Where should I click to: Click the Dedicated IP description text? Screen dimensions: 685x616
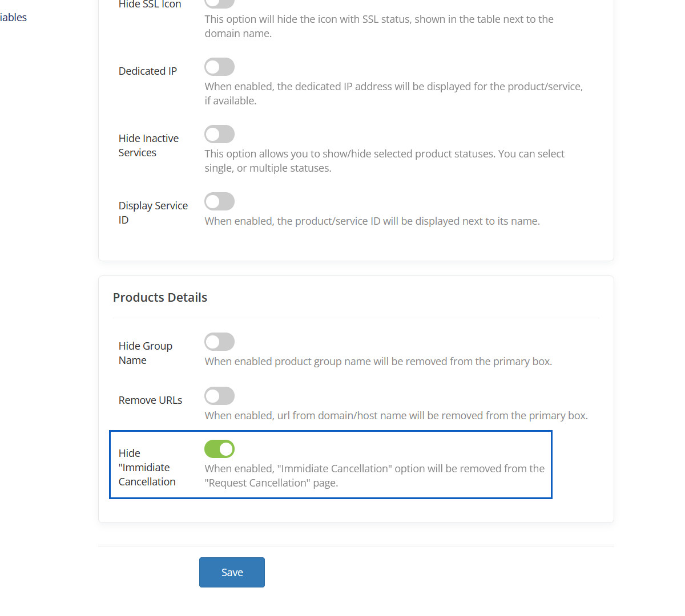(x=393, y=94)
